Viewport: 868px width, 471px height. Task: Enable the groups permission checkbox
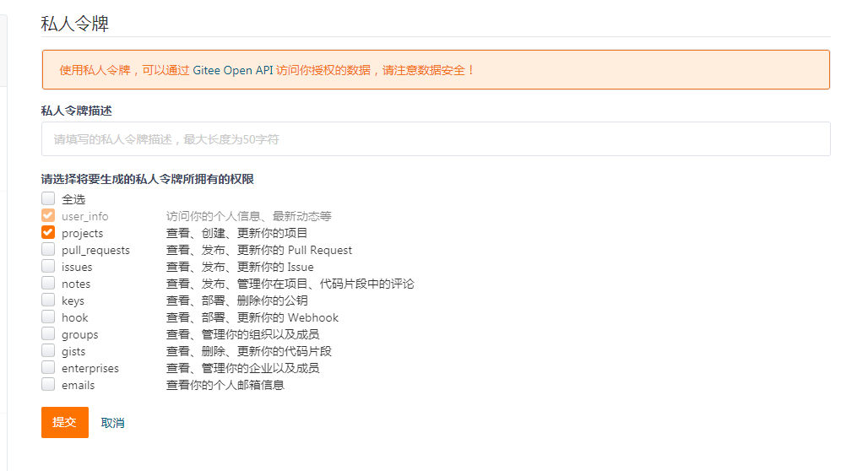[x=48, y=333]
